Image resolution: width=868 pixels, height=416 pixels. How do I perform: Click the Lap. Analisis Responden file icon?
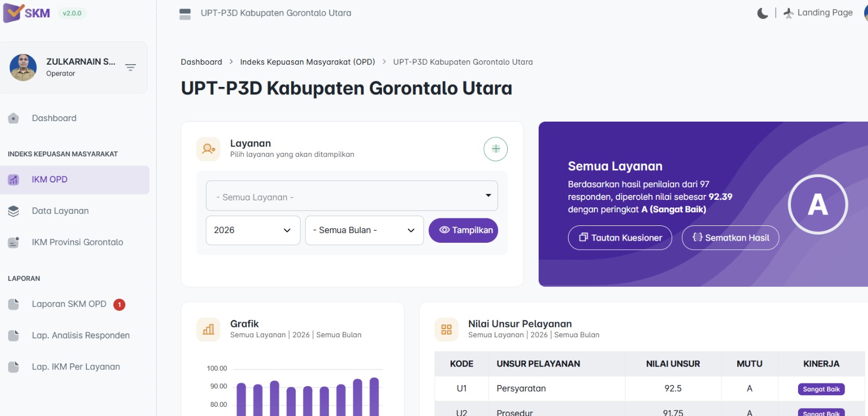14,336
